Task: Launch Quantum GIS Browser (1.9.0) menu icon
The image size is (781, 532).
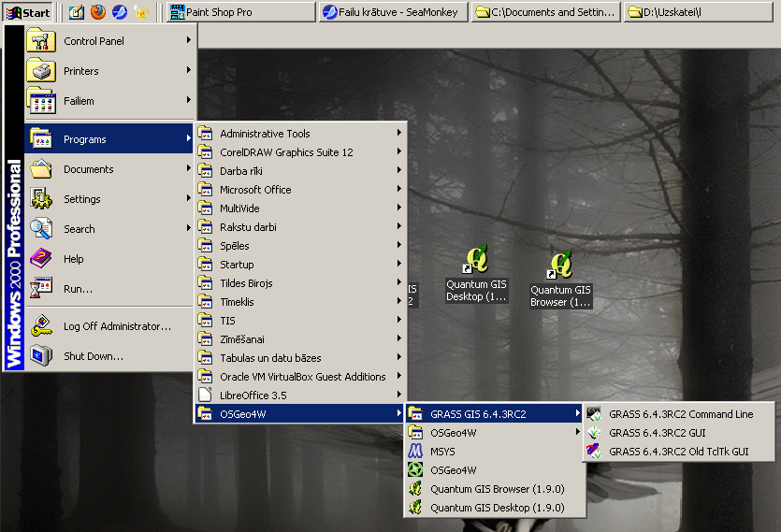Action: pos(415,489)
